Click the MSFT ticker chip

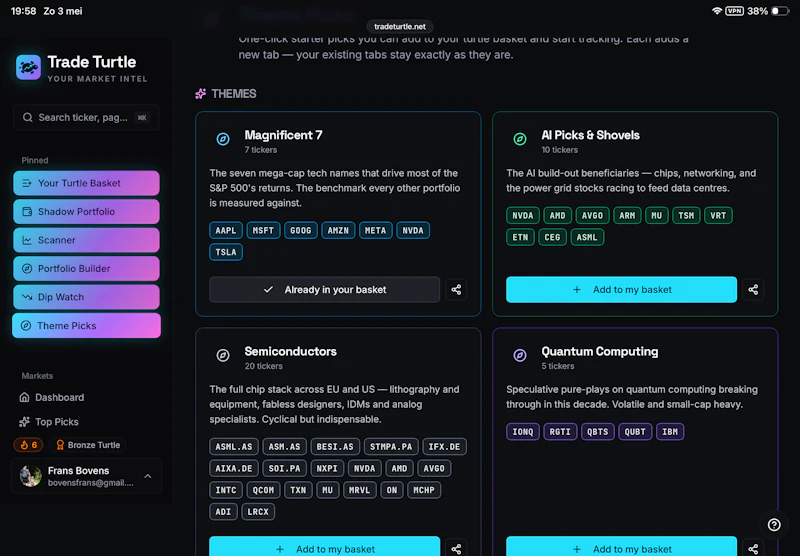coord(263,231)
